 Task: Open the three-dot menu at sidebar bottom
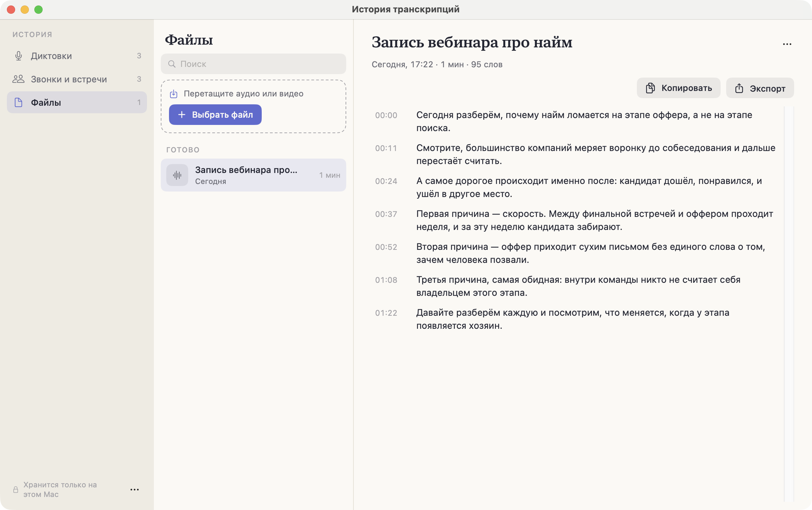[135, 490]
